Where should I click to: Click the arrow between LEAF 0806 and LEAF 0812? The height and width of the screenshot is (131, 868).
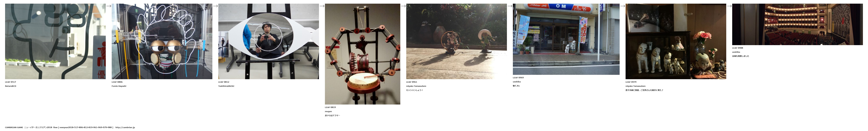click(x=215, y=6)
